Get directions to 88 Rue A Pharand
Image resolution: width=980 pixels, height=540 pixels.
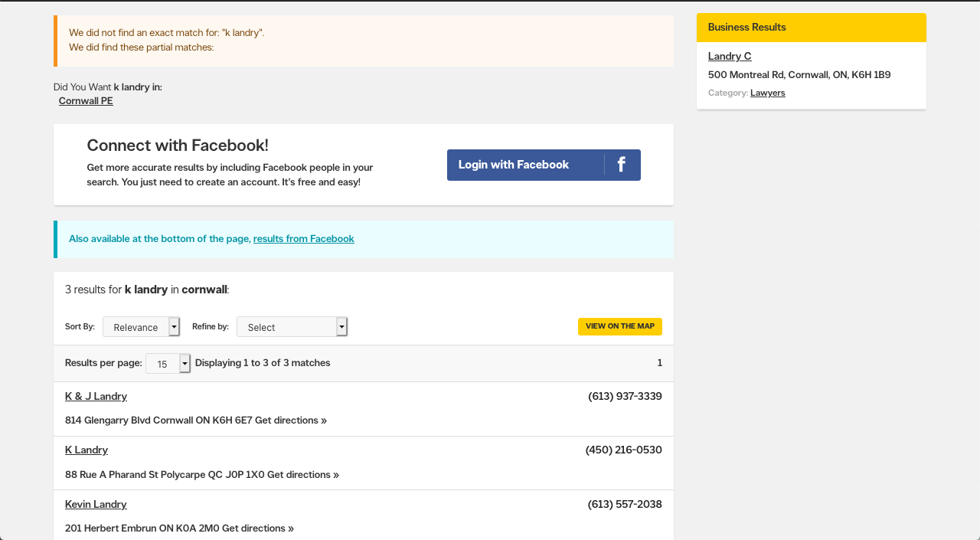coord(303,475)
